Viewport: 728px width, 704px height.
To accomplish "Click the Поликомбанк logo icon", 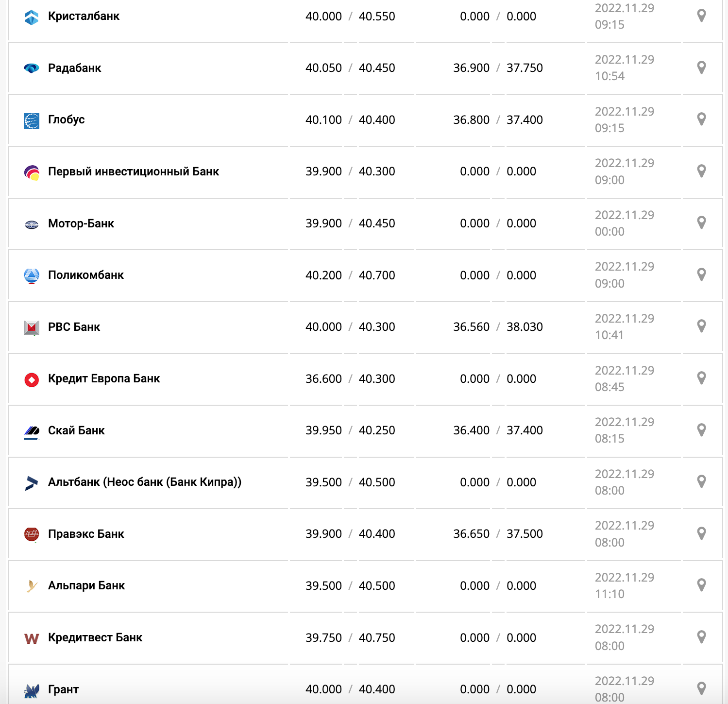I will tap(32, 276).
